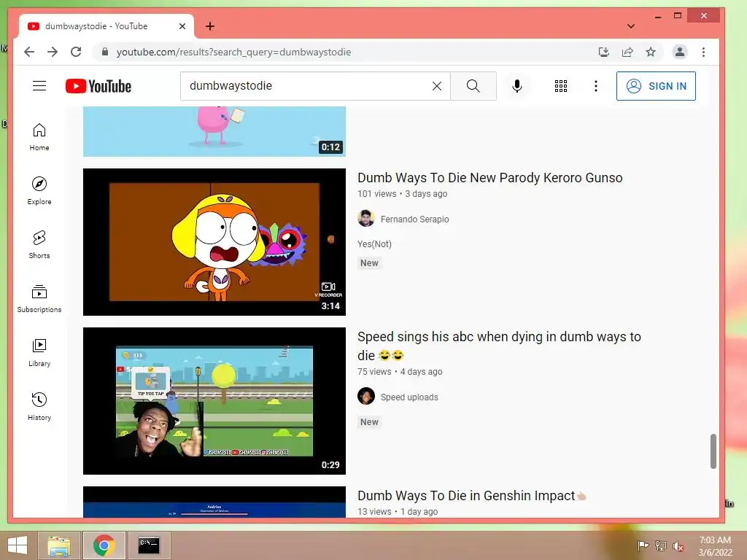This screenshot has width=747, height=560.
Task: Click the network tray icon
Action: tap(660, 545)
